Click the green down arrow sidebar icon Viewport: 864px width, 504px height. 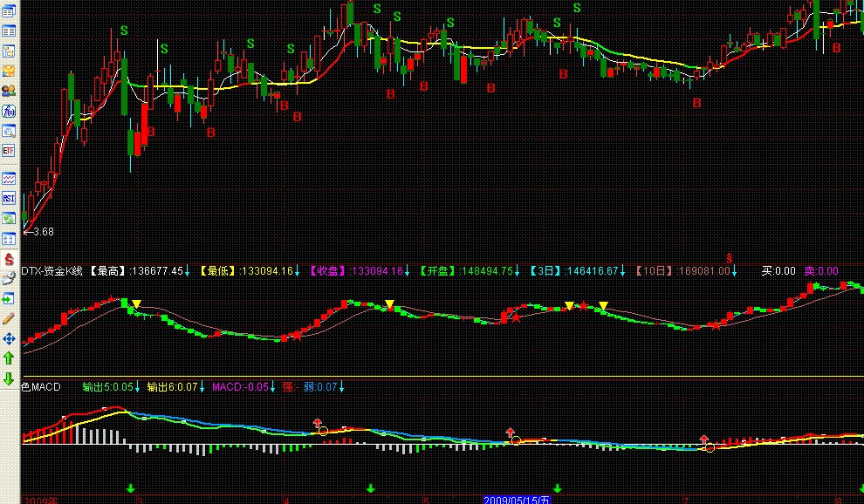9,378
